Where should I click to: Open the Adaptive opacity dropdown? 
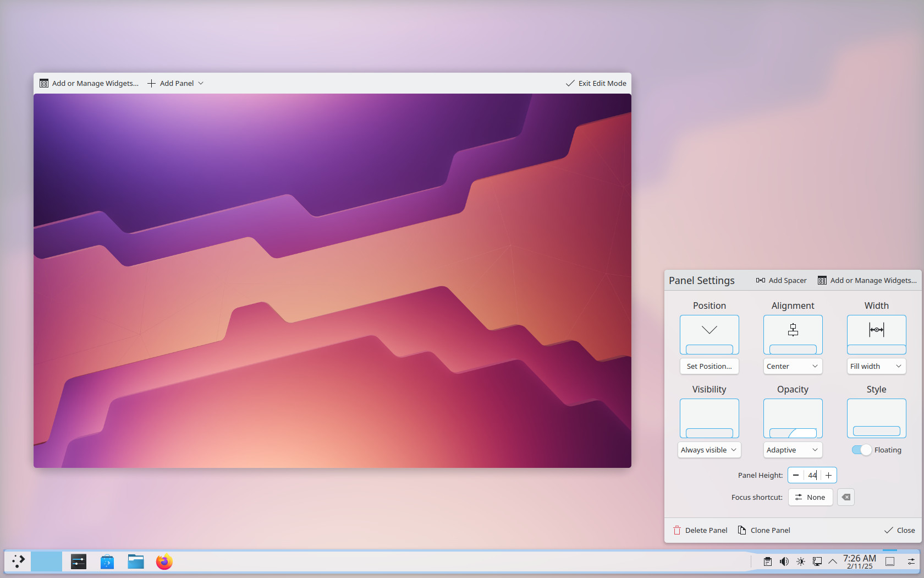click(x=793, y=450)
